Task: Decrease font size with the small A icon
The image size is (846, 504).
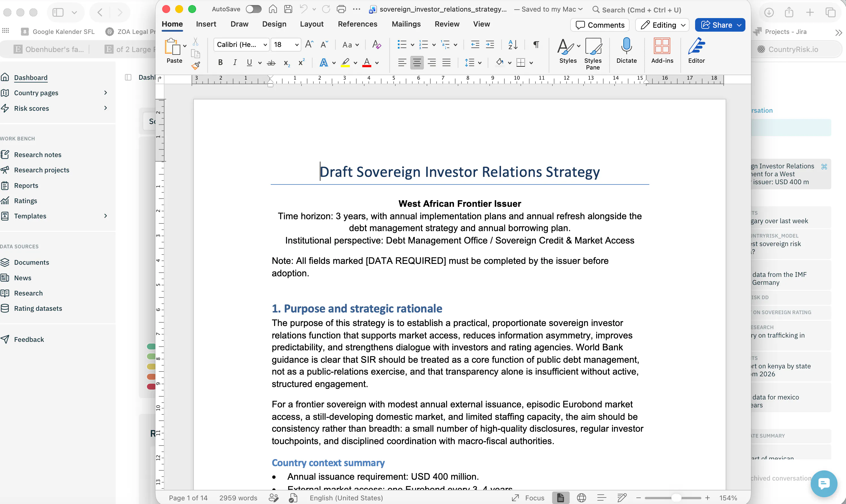Action: pyautogui.click(x=324, y=44)
